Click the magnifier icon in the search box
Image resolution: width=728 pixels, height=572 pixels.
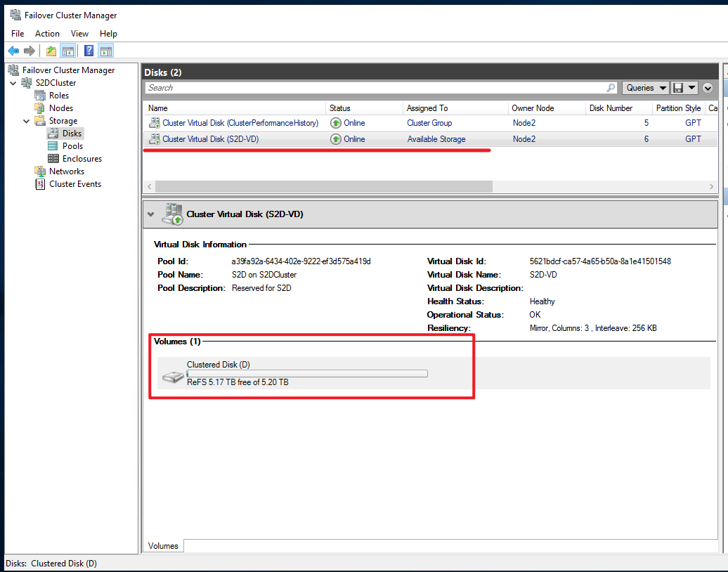[611, 88]
